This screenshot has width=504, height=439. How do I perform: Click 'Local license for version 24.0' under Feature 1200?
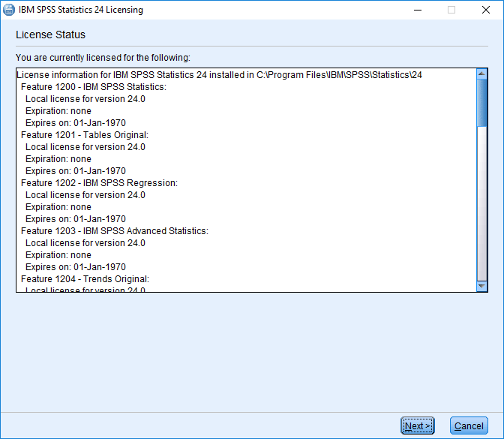[85, 99]
